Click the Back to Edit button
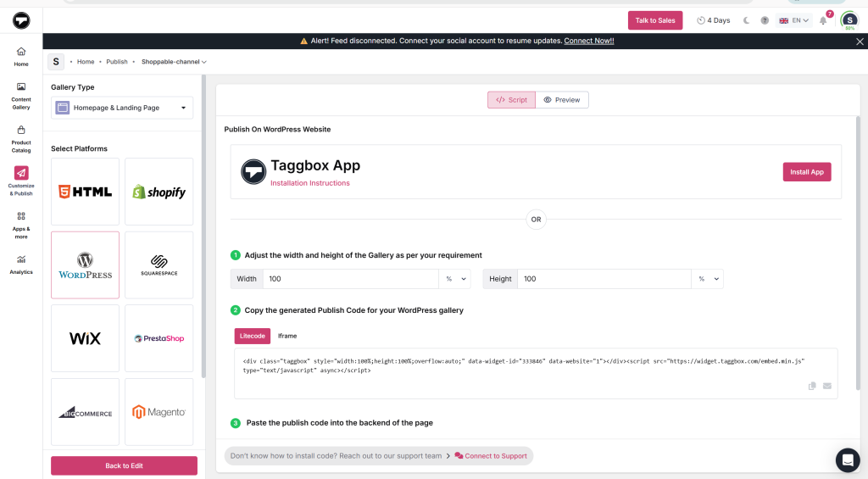Image resolution: width=868 pixels, height=479 pixels. [124, 465]
